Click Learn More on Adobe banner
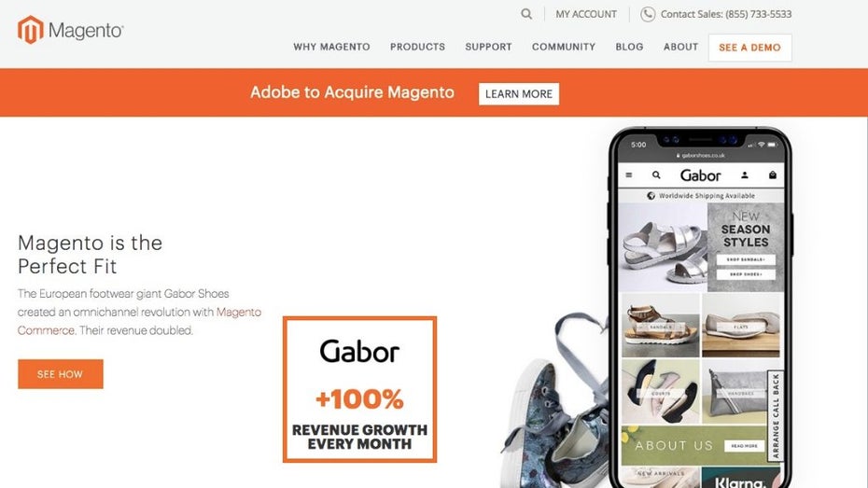 point(519,94)
